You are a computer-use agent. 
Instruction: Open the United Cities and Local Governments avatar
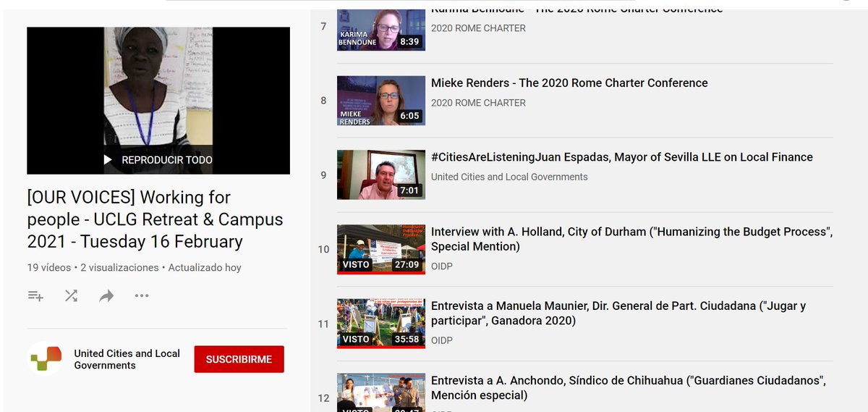(45, 359)
